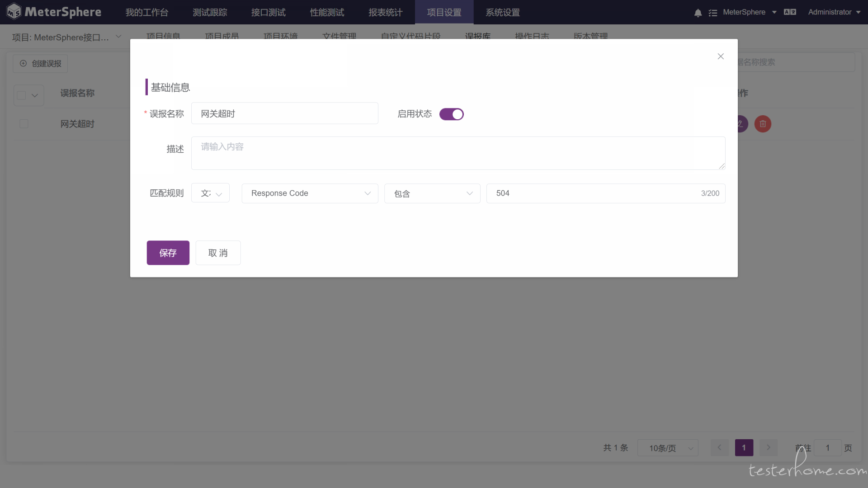Open 系统设置 menu
The image size is (868, 488).
pyautogui.click(x=503, y=12)
